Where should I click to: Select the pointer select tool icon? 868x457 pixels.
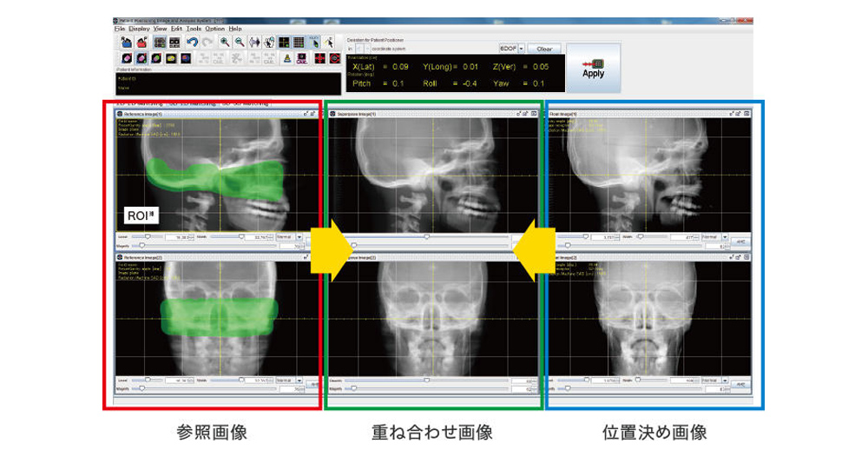(x=314, y=42)
